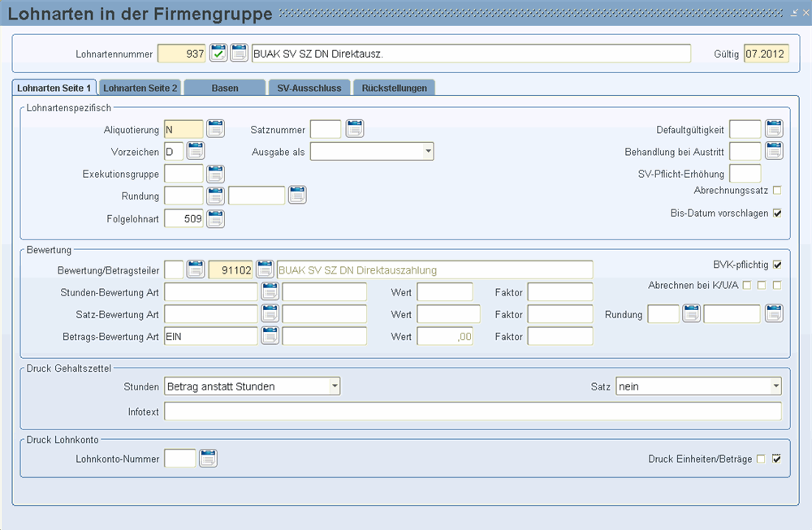The width and height of the screenshot is (812, 530).
Task: Click the Satz-Bewertung Art input field
Action: 211,314
